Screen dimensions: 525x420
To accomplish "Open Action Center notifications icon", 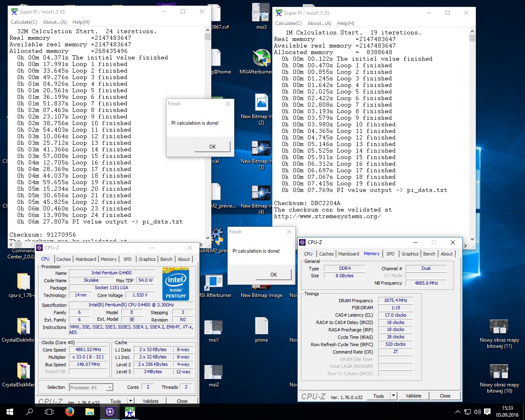I will tap(487, 412).
